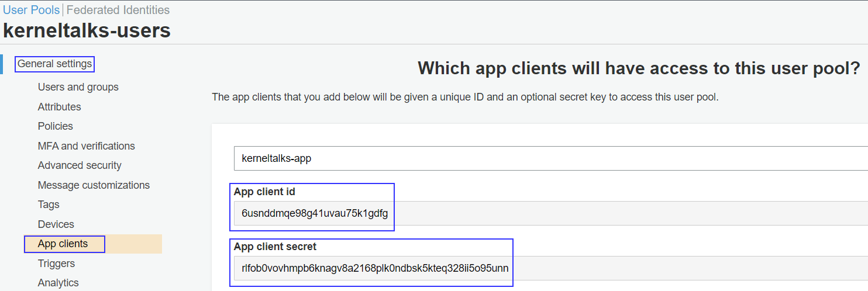Click the App client secret value field
The width and height of the screenshot is (868, 291).
(550, 268)
